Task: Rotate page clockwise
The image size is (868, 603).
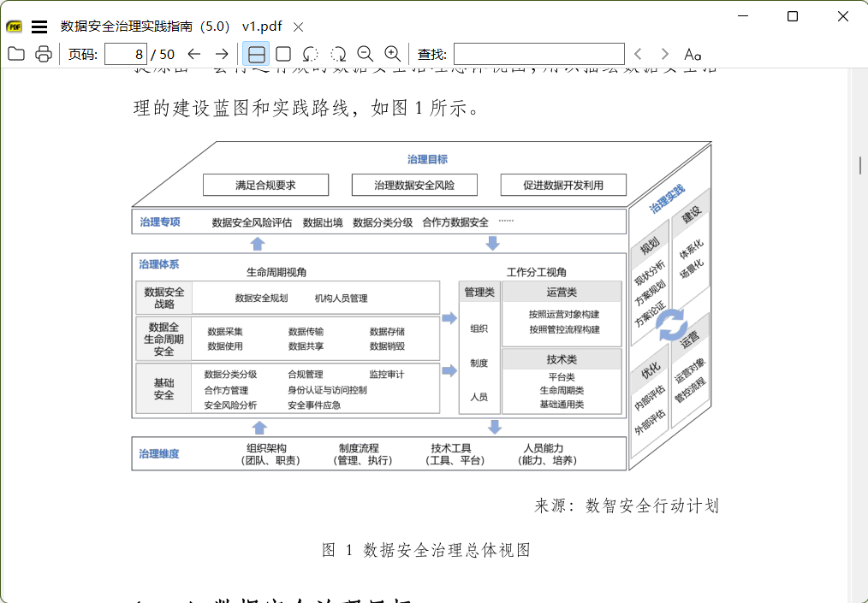Action: point(338,54)
